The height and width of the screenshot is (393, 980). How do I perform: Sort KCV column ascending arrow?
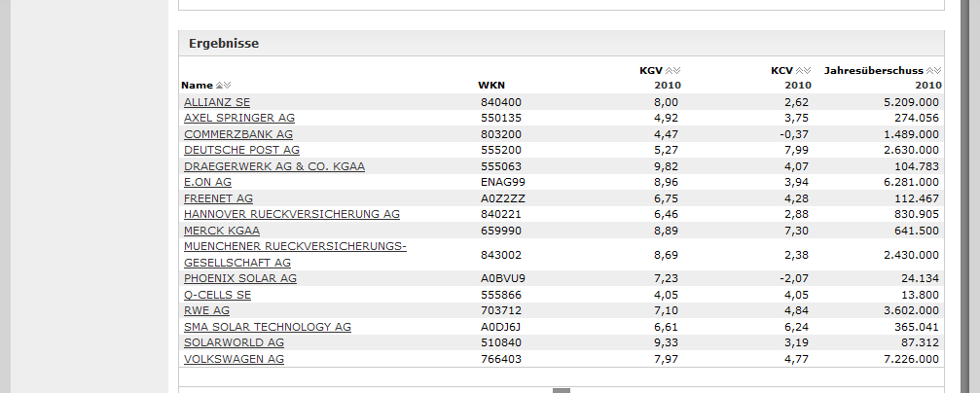click(x=799, y=71)
